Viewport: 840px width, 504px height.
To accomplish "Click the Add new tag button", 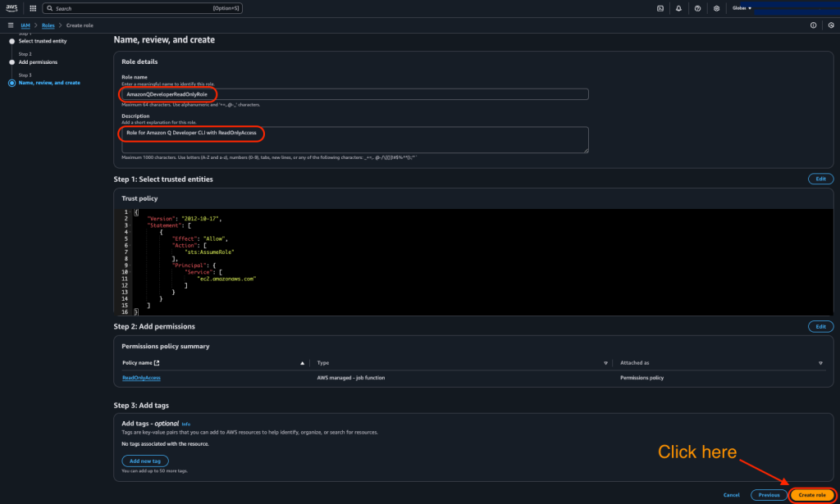I will click(145, 461).
